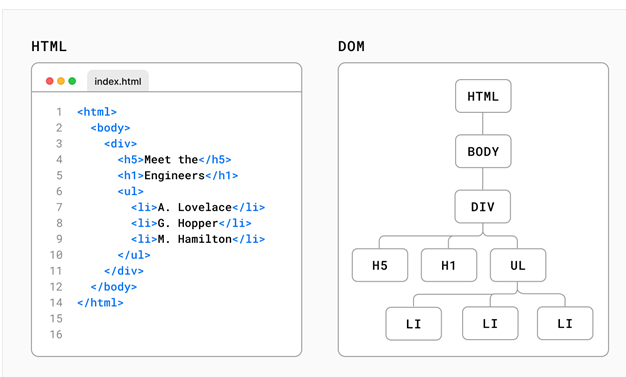Click the closing </body> tag on line 12
Viewport: 626px width, 377px height.
point(114,287)
